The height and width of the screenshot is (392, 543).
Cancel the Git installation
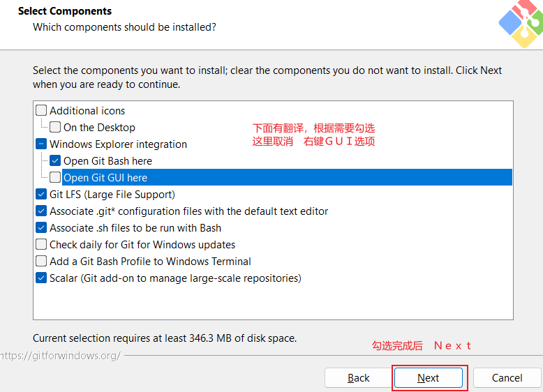[x=507, y=378]
